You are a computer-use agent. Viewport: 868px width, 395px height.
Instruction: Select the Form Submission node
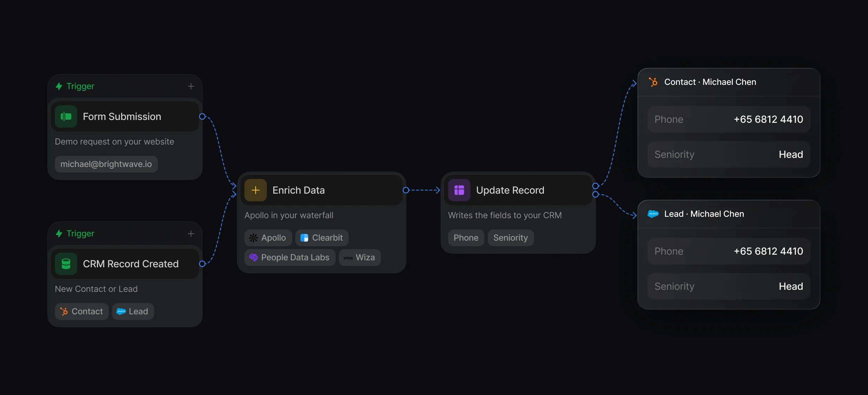125,116
